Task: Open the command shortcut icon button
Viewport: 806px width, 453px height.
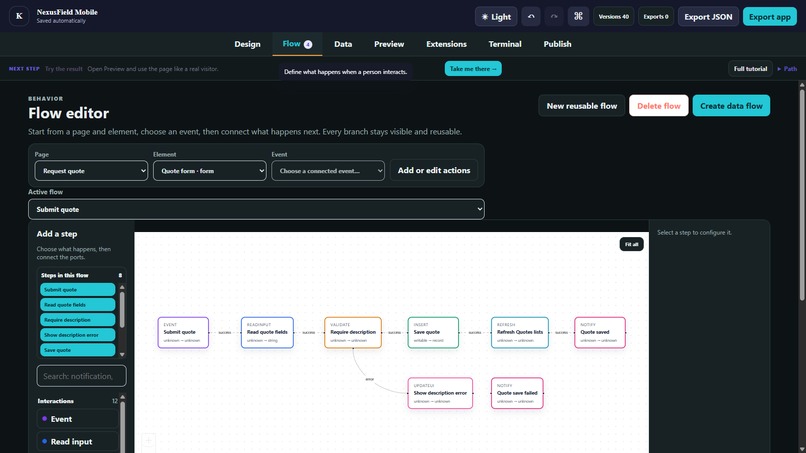Action: tap(578, 16)
